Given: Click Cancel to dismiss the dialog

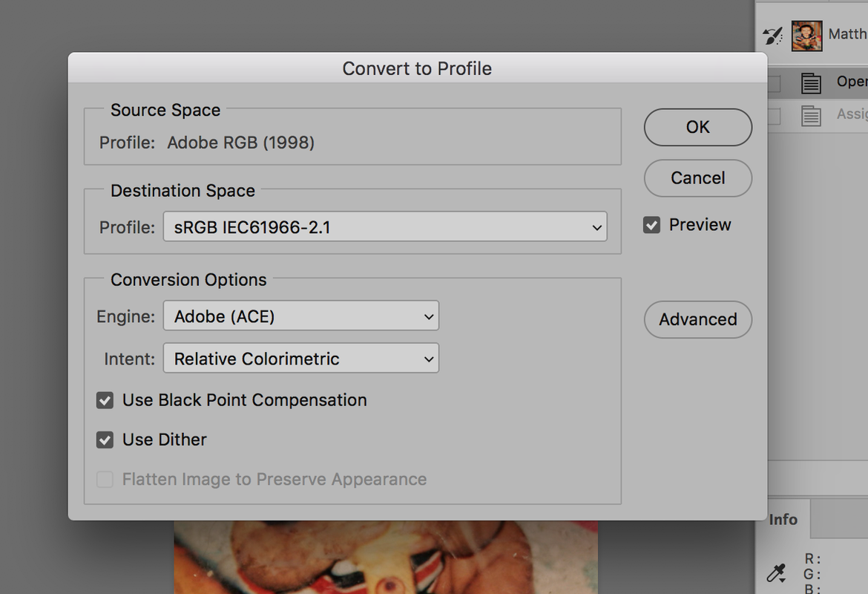Looking at the screenshot, I should tap(698, 178).
